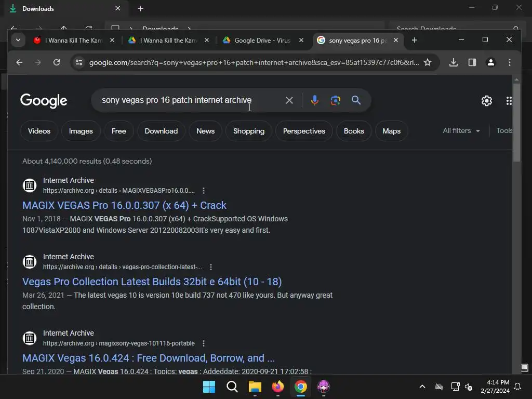Close the Downloads tab in background window

click(117, 8)
